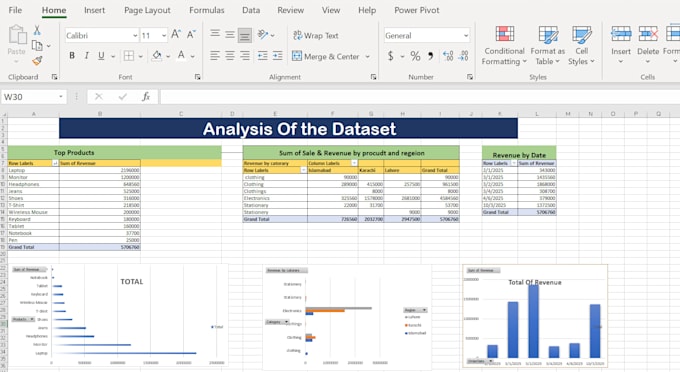Open the File tab

pos(15,10)
